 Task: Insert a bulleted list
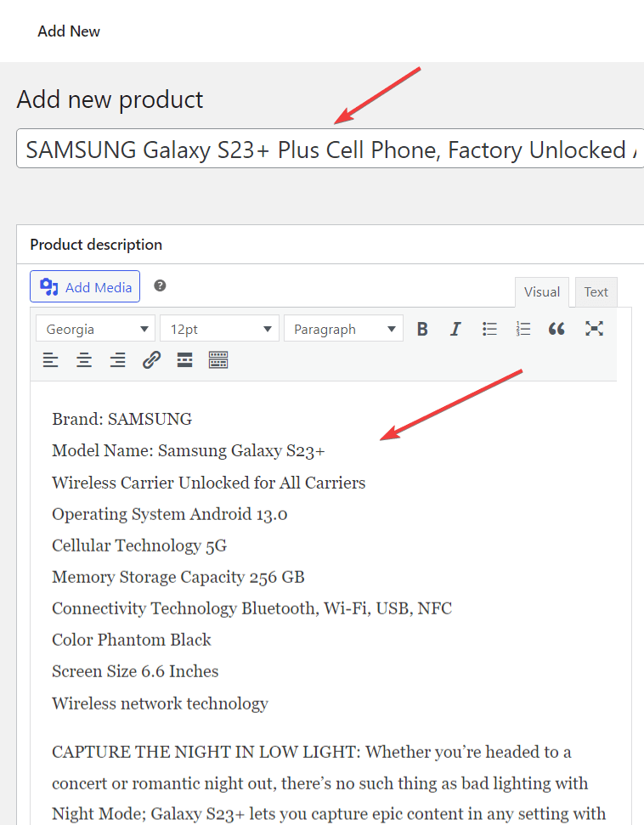[489, 330]
